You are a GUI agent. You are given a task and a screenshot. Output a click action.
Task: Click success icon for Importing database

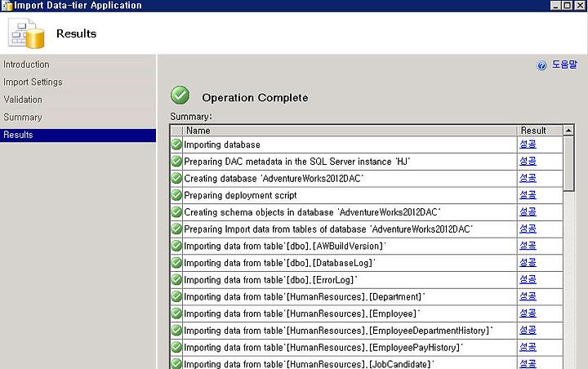click(x=176, y=144)
